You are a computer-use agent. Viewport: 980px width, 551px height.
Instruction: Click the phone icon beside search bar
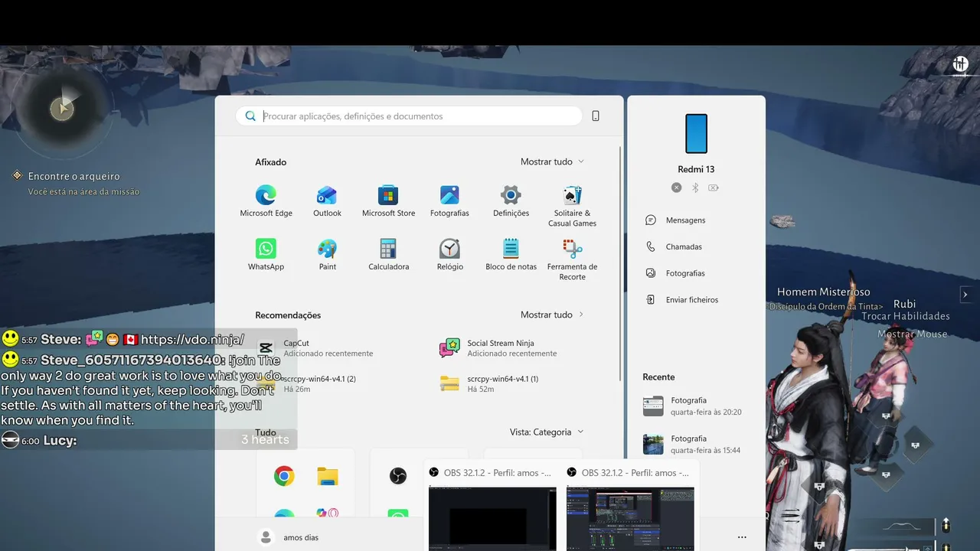click(x=596, y=116)
